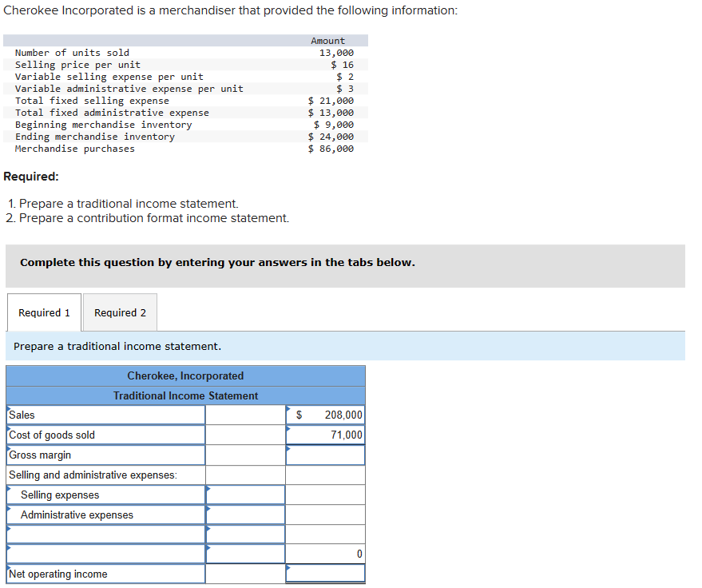Click the 'Selling and administrative expenses:' row label
The height and width of the screenshot is (588, 702).
[93, 475]
